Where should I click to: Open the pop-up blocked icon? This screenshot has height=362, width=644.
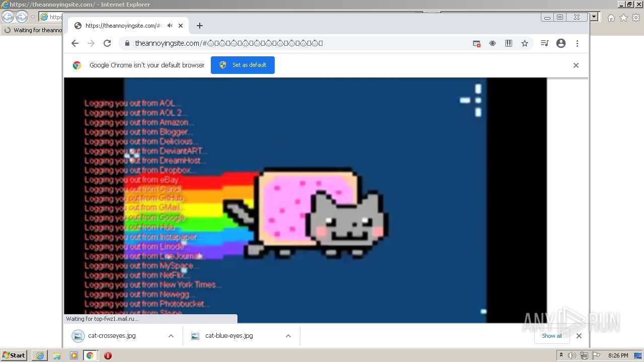point(476,43)
